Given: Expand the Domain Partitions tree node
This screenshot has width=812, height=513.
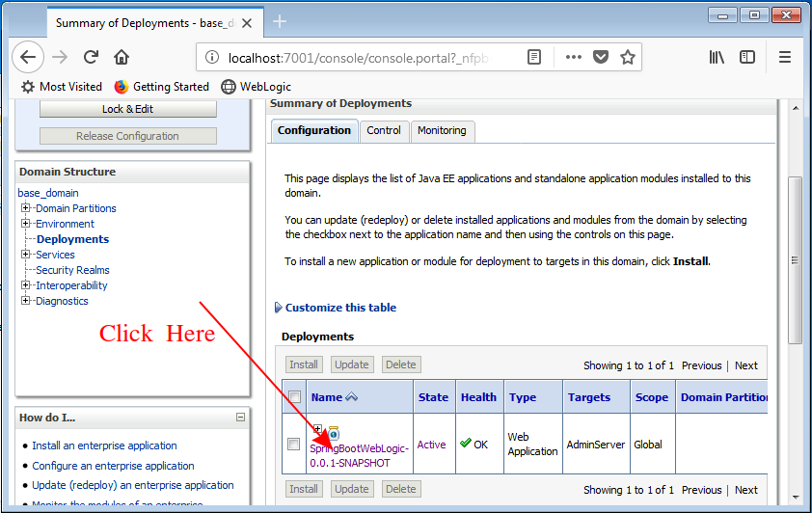Looking at the screenshot, I should (x=25, y=208).
